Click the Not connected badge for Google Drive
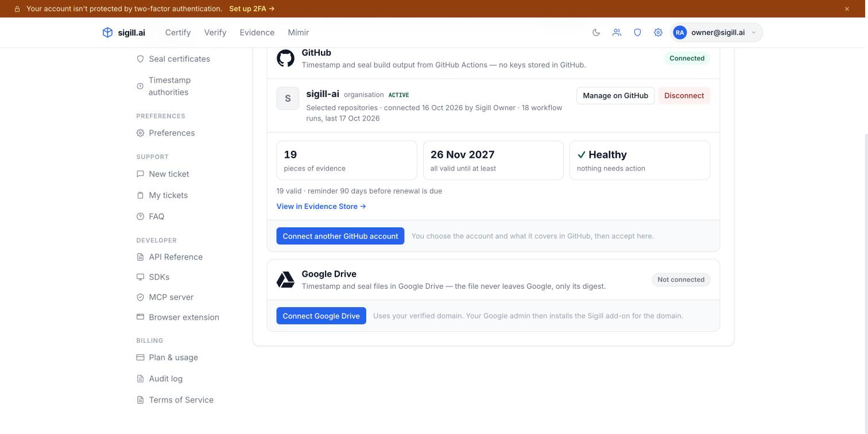868x434 pixels. coord(681,280)
